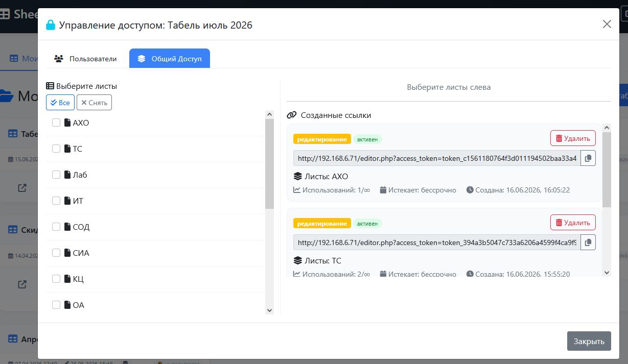Click the layers icon beside Листы: ТС
This screenshot has height=364, width=628.
[x=298, y=260]
